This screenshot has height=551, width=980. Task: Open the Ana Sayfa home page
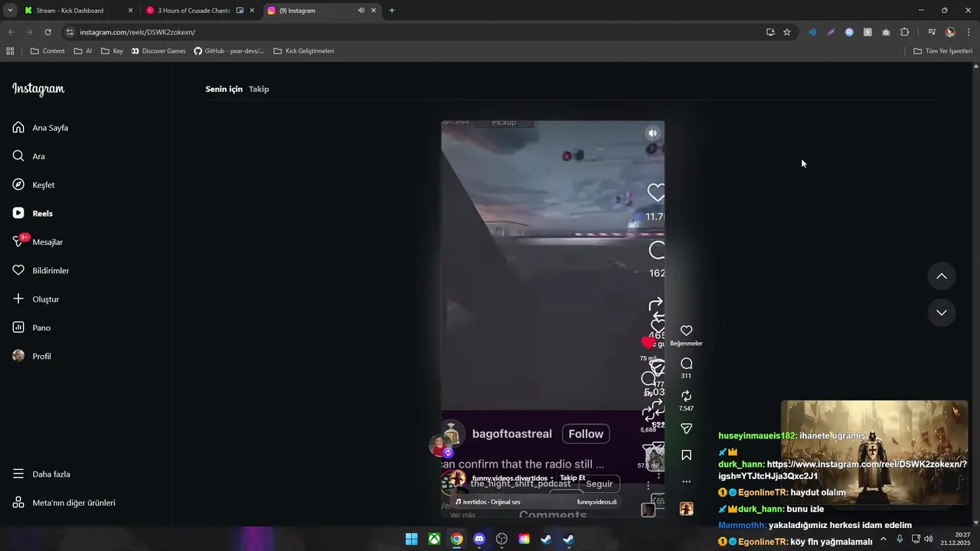point(41,128)
